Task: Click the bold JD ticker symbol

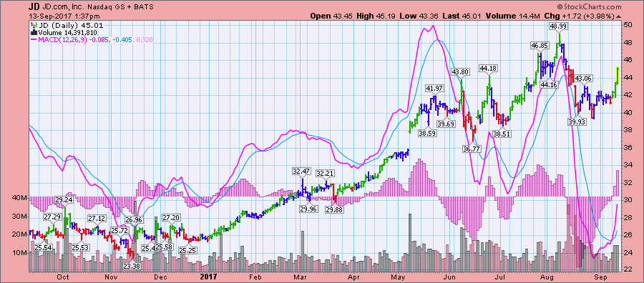Action: pyautogui.click(x=34, y=7)
